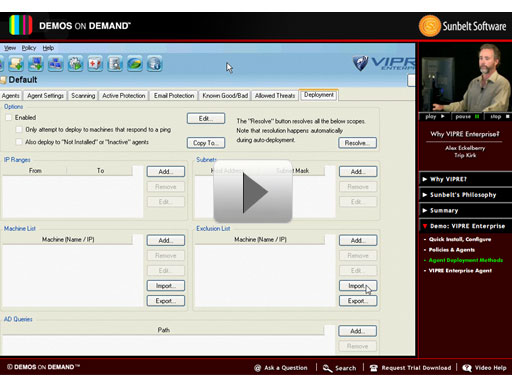Click Add in AD Queries
Image resolution: width=512 pixels, height=384 pixels.
click(x=358, y=331)
